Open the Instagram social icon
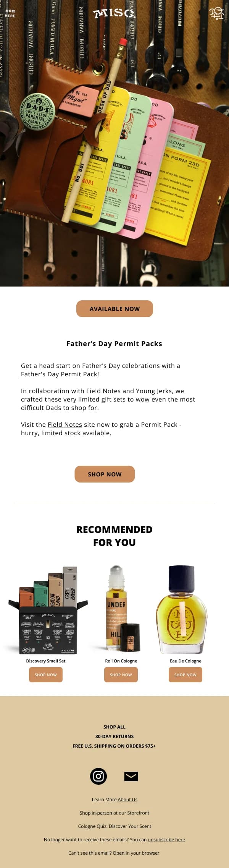The width and height of the screenshot is (229, 868). click(x=98, y=776)
